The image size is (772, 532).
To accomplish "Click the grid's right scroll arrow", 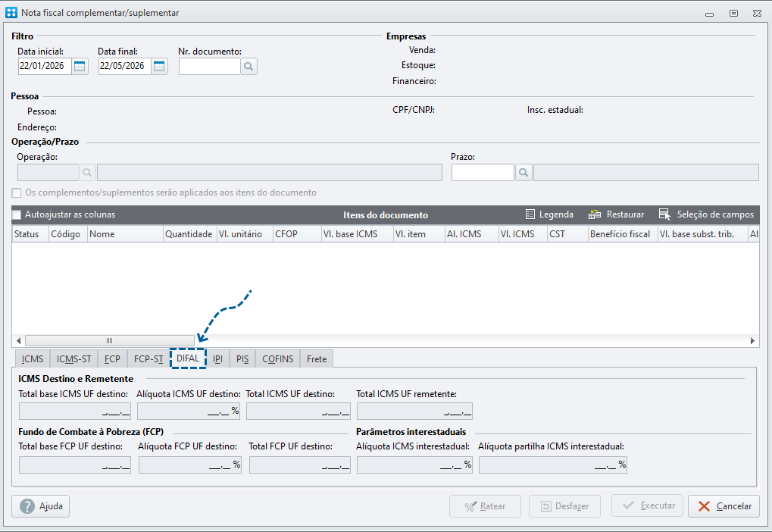I will click(752, 340).
